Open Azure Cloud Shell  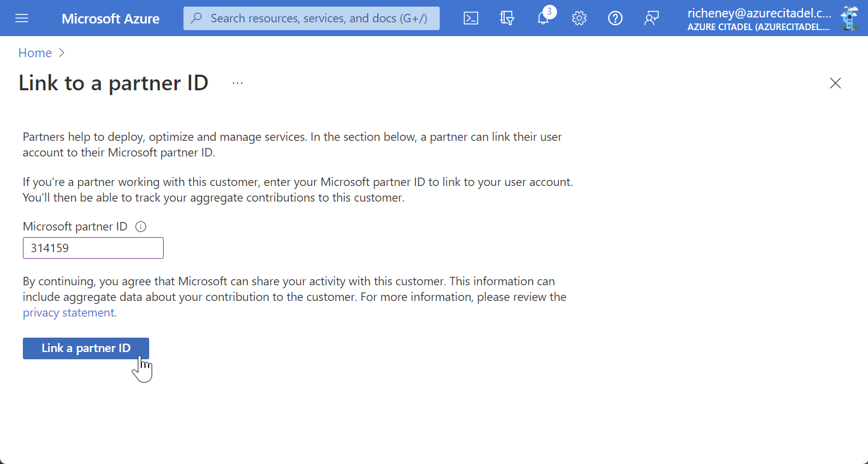click(471, 18)
